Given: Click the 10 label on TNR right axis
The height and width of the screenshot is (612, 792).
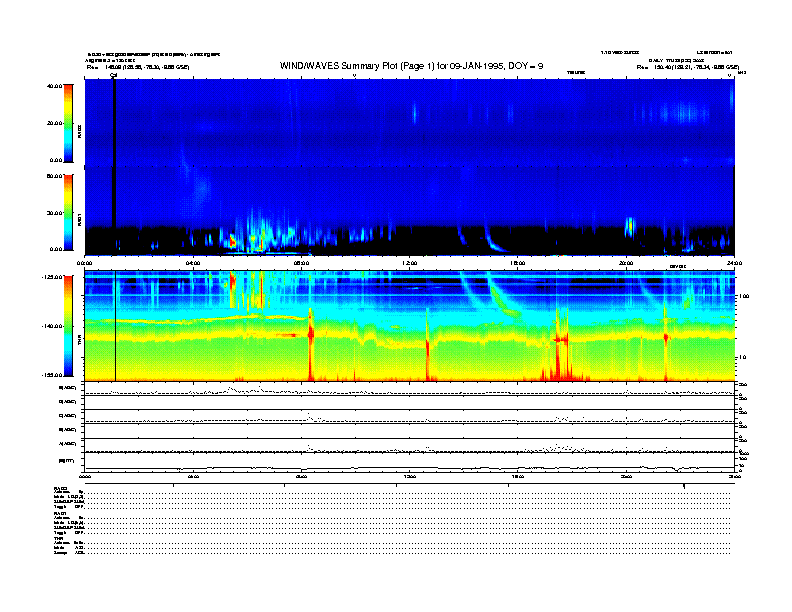Looking at the screenshot, I should [744, 358].
